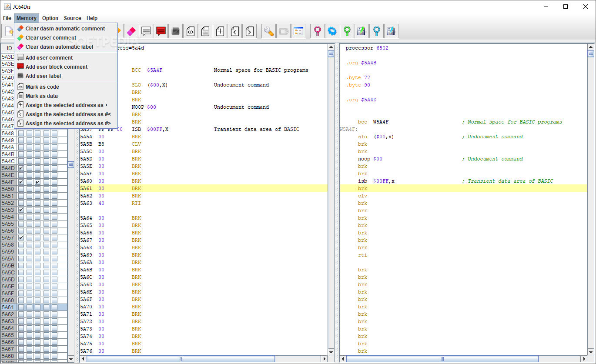Select row 5A5A address cell in memory table
The image size is (596, 364).
click(9, 259)
